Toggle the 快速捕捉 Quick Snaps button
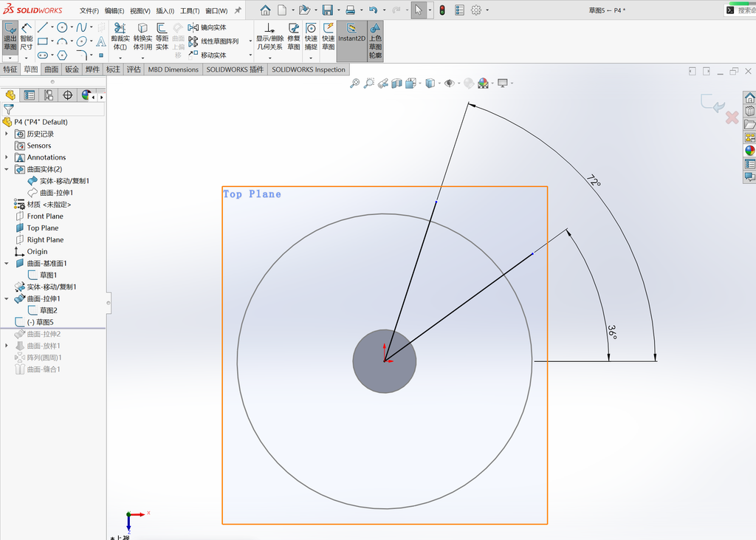Viewport: 756px width, 540px height. [311, 37]
